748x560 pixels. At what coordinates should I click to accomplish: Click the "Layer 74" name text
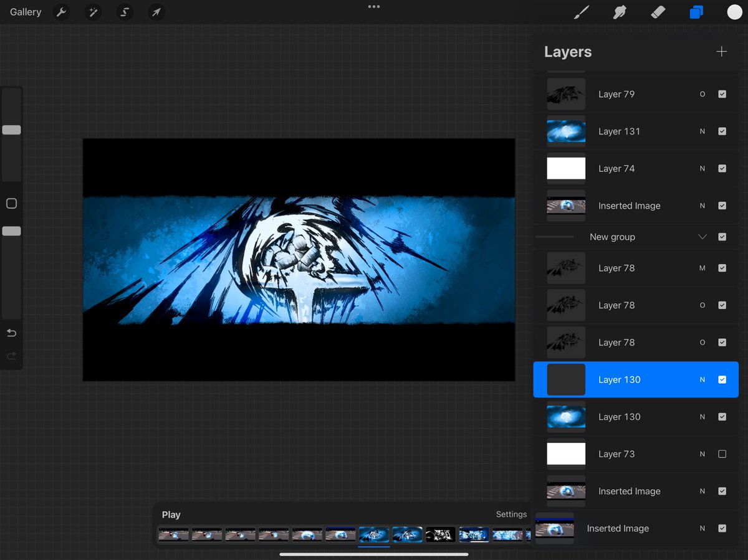coord(616,169)
